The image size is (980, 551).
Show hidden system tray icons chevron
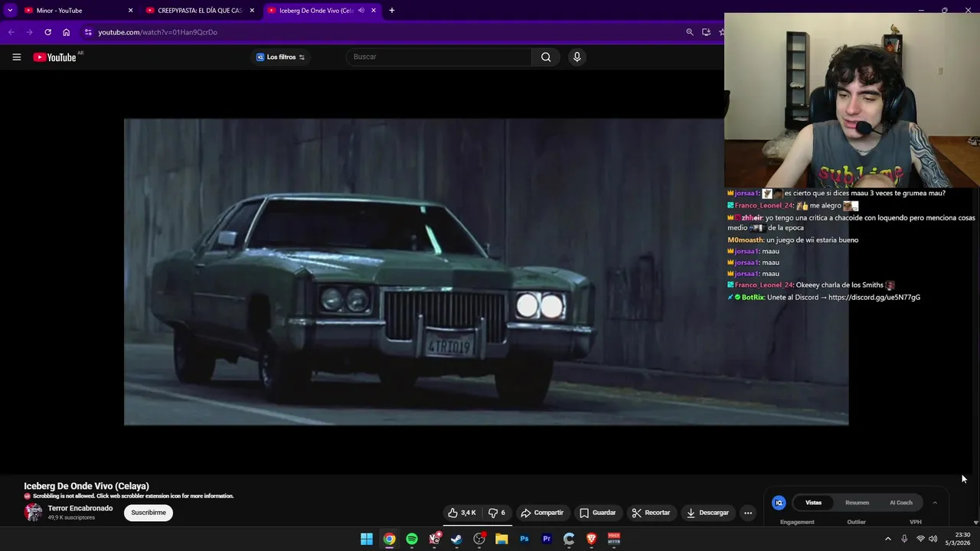(888, 539)
